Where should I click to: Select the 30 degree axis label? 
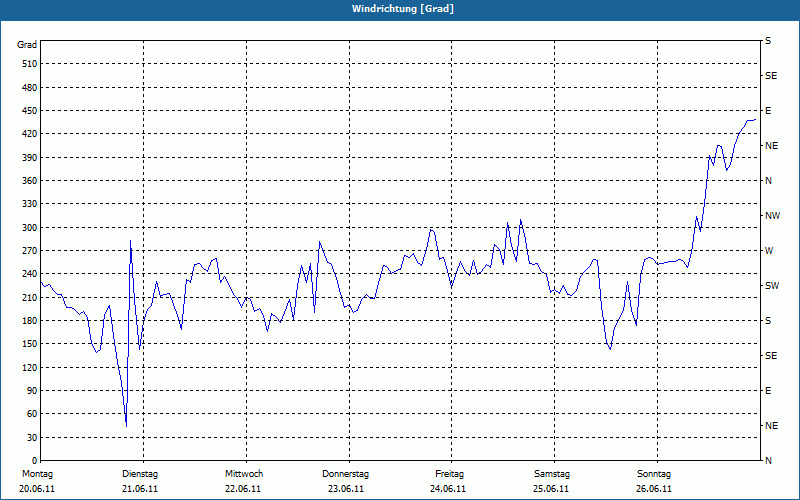click(x=32, y=437)
